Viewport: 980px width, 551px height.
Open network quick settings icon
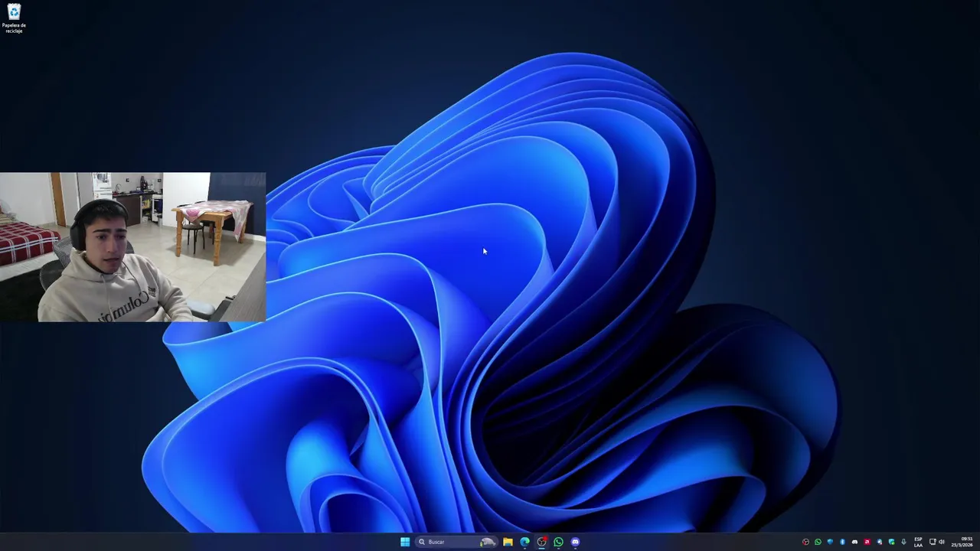(932, 542)
